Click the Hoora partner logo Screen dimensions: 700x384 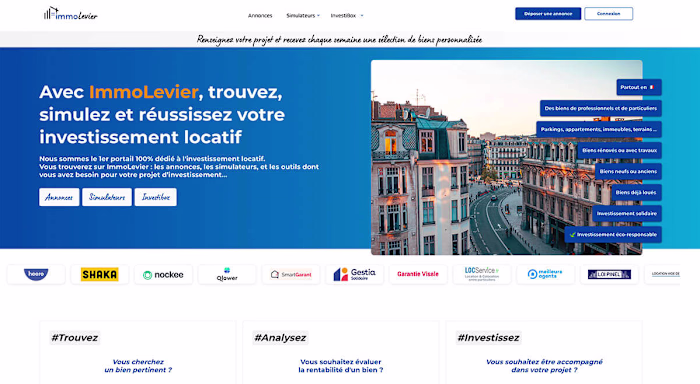(x=36, y=274)
